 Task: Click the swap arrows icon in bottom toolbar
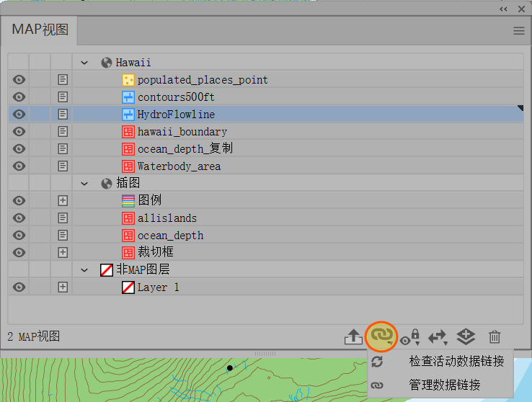(x=438, y=337)
